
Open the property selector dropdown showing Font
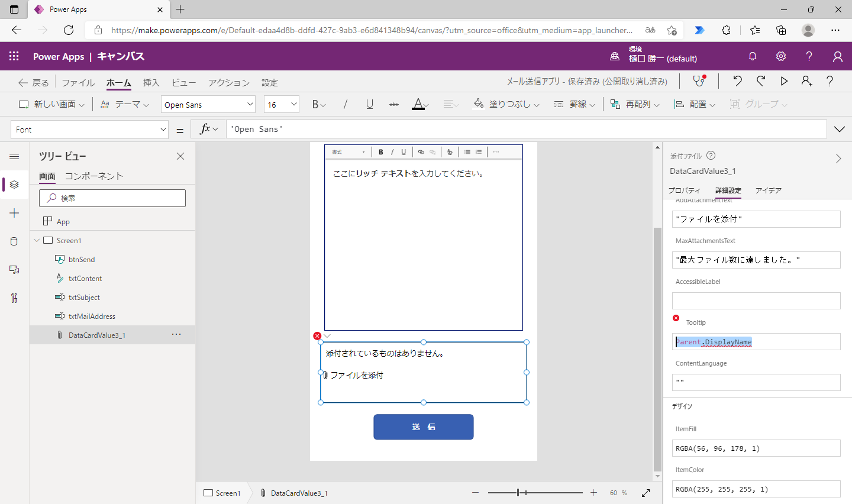(x=90, y=129)
